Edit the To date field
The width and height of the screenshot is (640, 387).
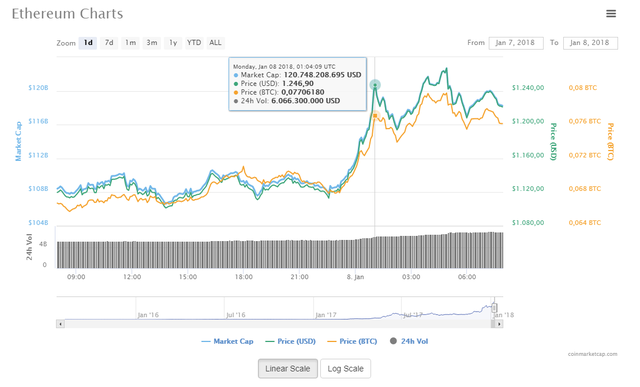tap(590, 43)
